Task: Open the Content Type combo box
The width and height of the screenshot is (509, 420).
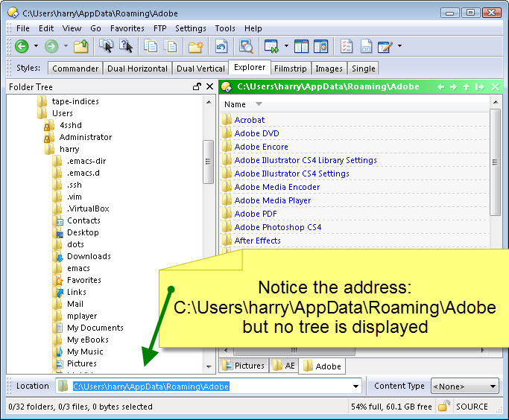Action: 464,386
